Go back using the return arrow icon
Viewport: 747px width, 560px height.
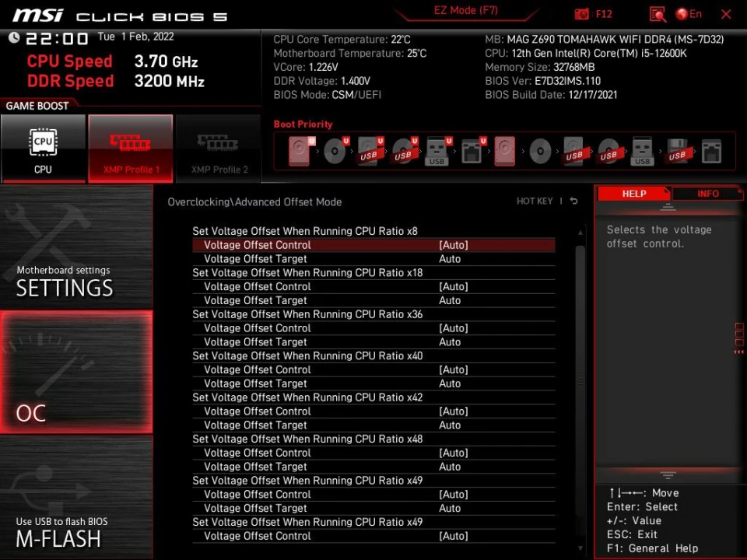(573, 201)
